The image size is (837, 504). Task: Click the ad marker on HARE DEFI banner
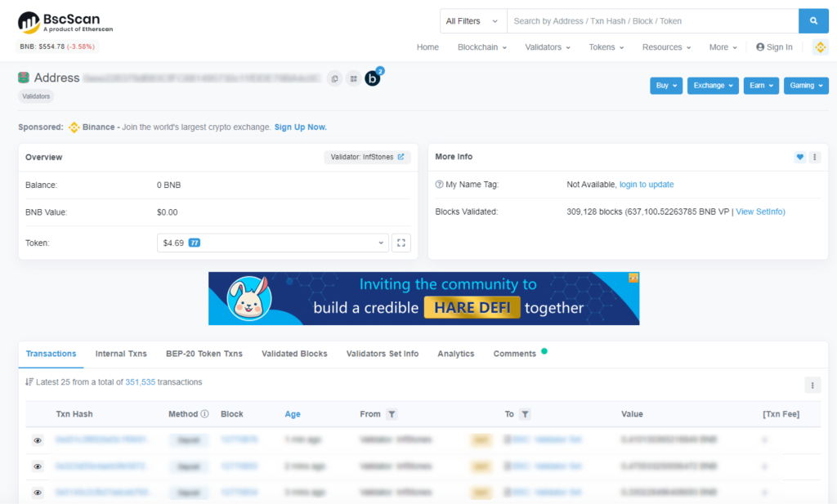[x=633, y=278]
